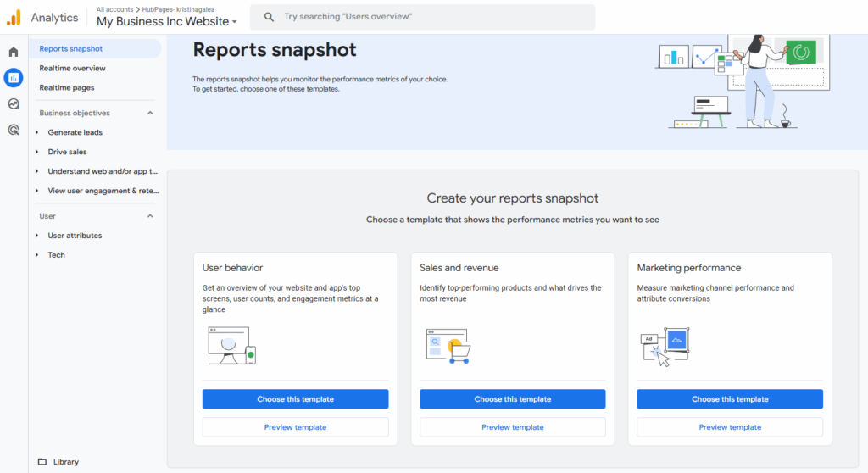Select Reports snapshot in sidebar
Screen dimensions: 868x473
95,48
